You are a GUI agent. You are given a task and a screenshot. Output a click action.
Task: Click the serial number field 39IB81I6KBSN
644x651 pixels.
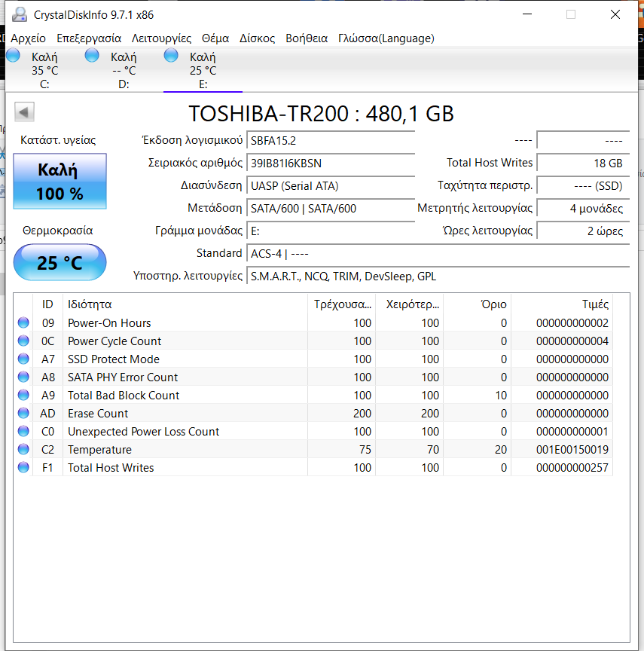click(331, 163)
